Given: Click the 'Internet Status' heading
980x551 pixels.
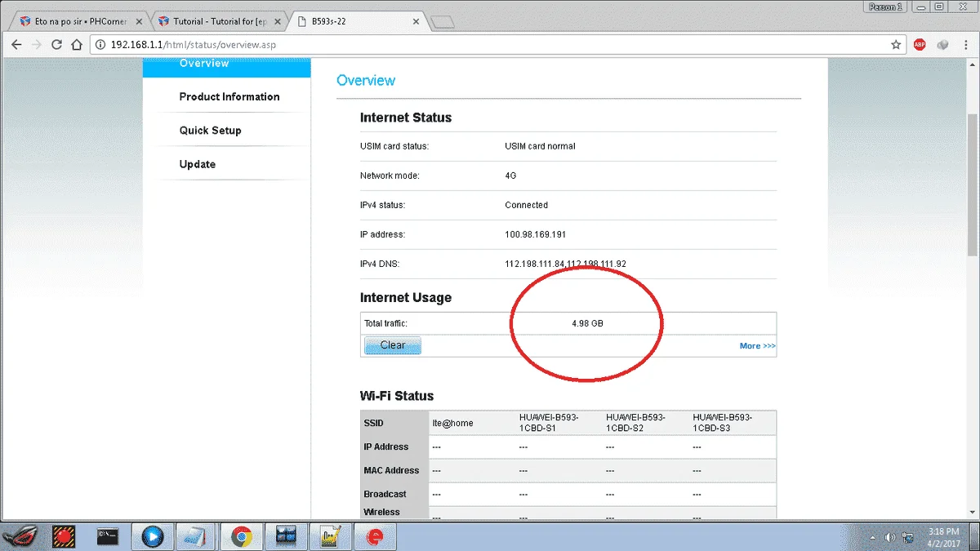Looking at the screenshot, I should tap(406, 118).
